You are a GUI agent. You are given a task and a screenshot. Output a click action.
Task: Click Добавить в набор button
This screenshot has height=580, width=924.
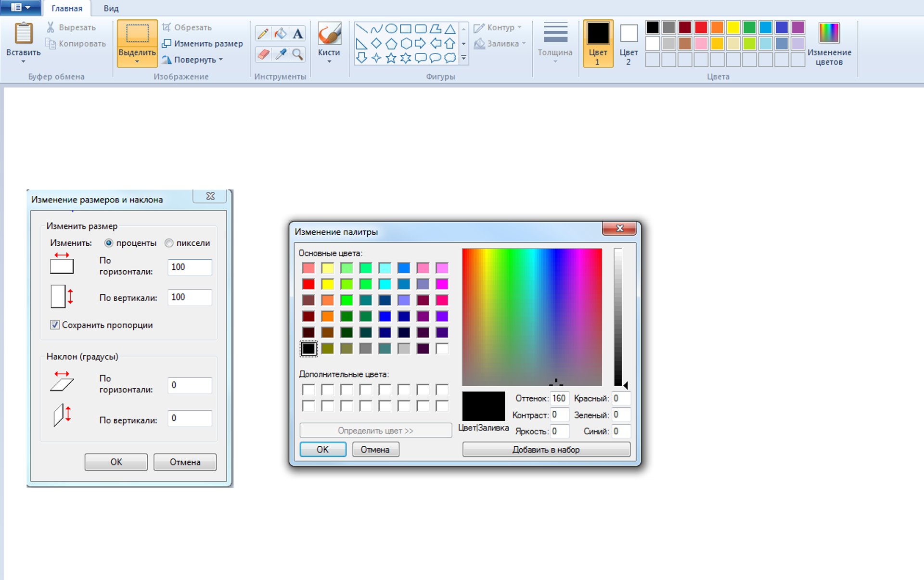point(546,450)
